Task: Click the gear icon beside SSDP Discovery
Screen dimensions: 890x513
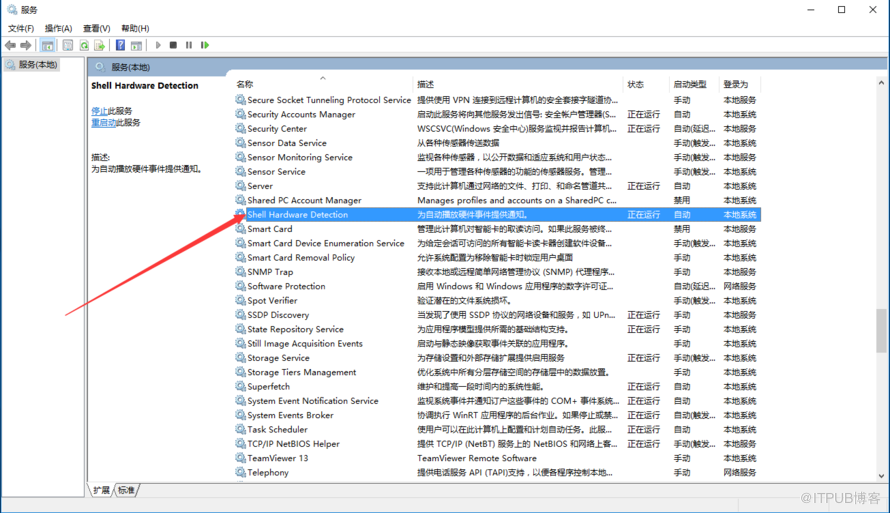Action: tap(241, 314)
